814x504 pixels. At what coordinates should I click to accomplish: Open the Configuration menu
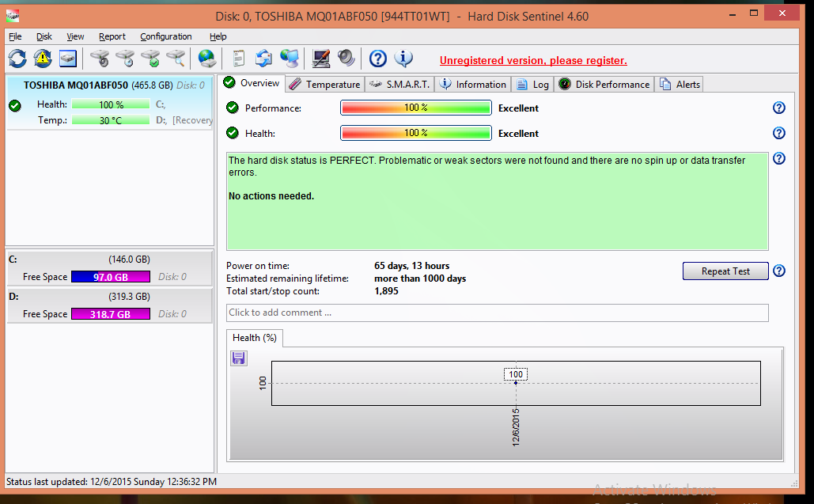(x=165, y=36)
